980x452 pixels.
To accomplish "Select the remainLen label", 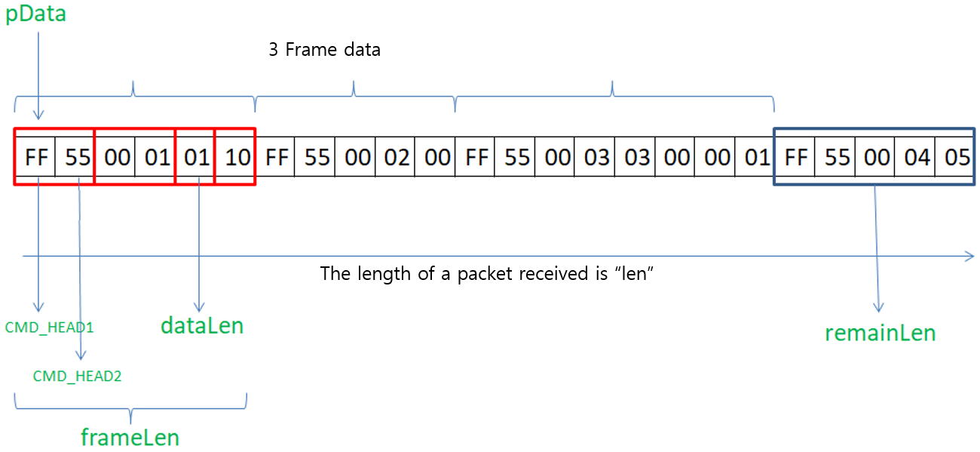I will tap(880, 333).
